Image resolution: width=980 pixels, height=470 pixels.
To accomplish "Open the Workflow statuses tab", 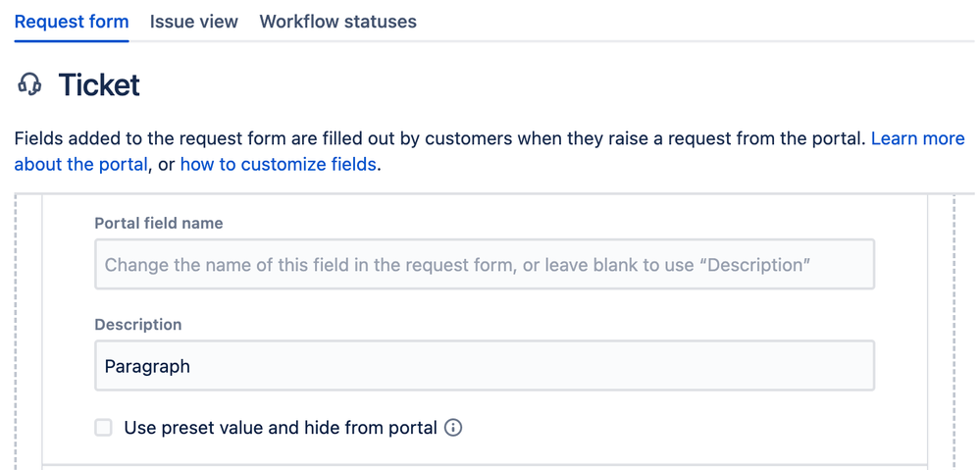I will [337, 22].
